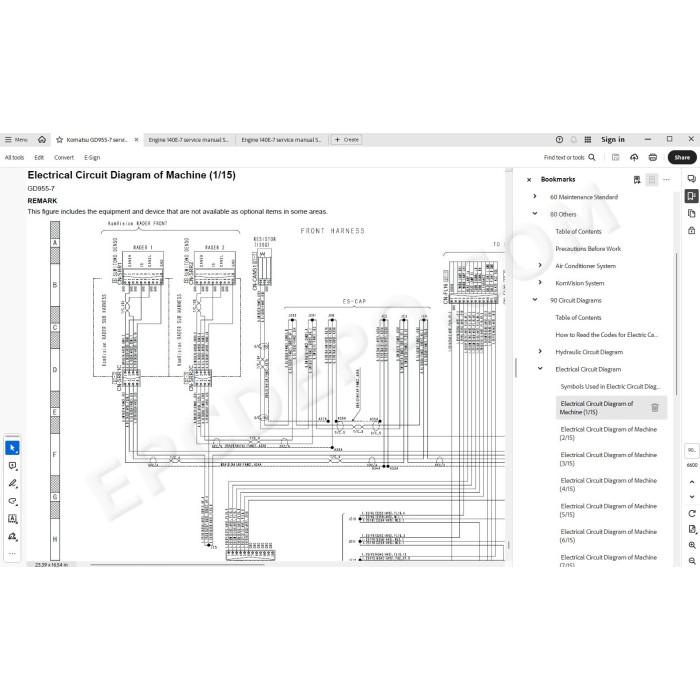
Task: Open the stamp signature tool
Action: click(12, 536)
